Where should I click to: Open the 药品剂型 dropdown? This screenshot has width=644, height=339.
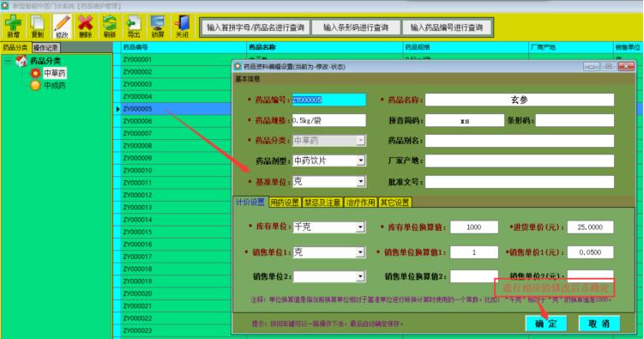(361, 160)
